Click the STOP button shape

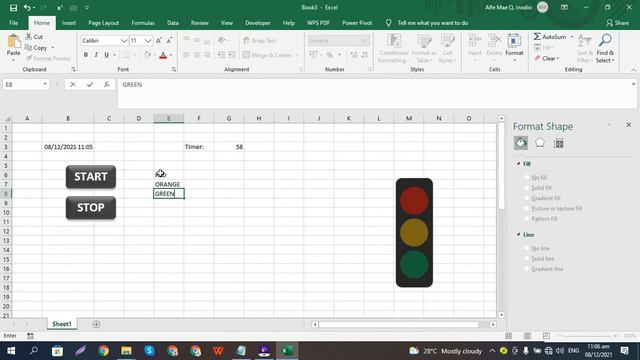coord(91,207)
